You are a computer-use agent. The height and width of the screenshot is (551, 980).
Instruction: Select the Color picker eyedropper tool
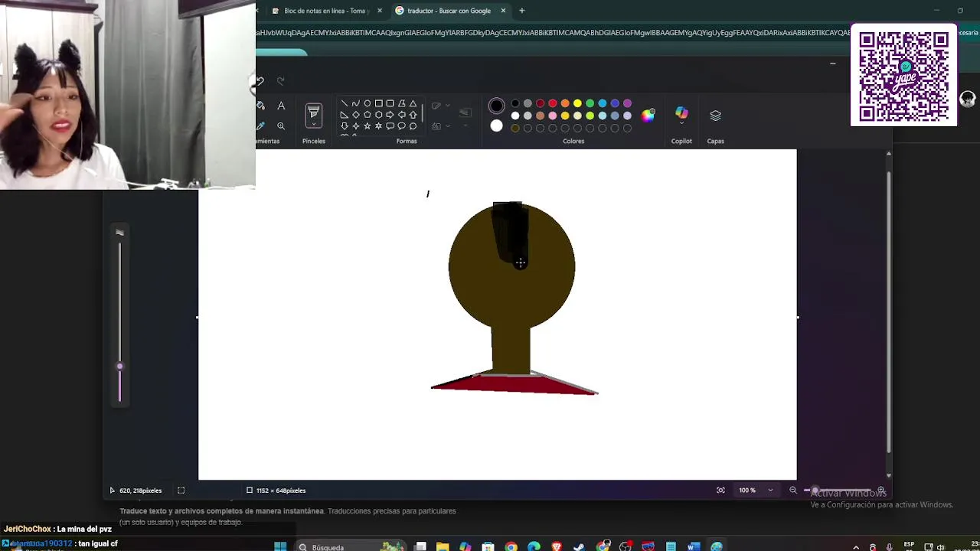tap(260, 126)
